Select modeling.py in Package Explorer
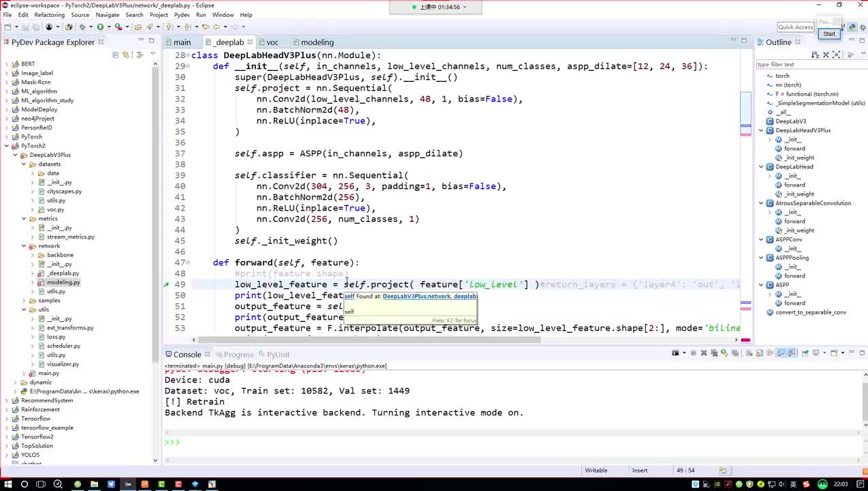 (63, 282)
